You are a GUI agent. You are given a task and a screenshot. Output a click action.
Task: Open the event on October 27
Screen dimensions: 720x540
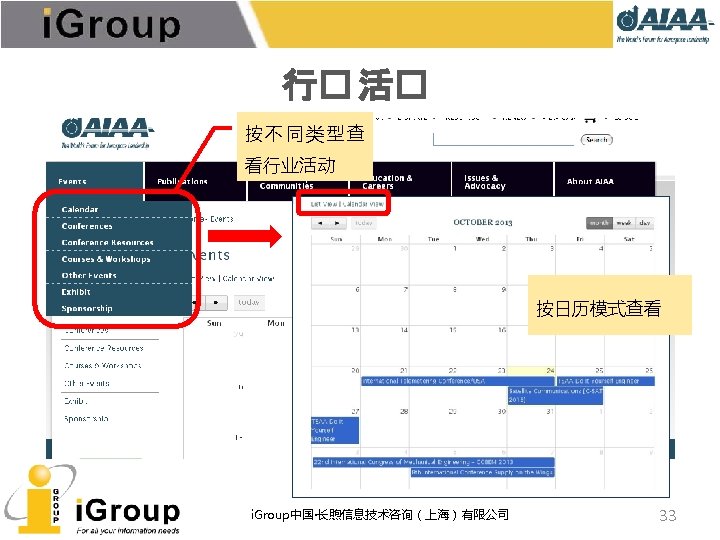coord(335,430)
